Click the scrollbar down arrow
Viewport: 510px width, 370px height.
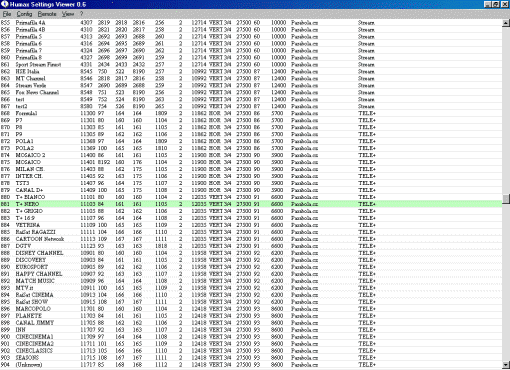point(506,365)
